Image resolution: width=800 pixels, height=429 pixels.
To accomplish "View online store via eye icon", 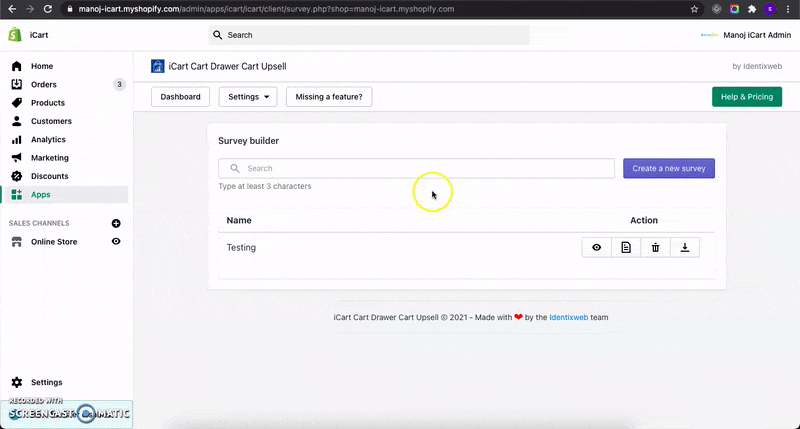I will [116, 241].
